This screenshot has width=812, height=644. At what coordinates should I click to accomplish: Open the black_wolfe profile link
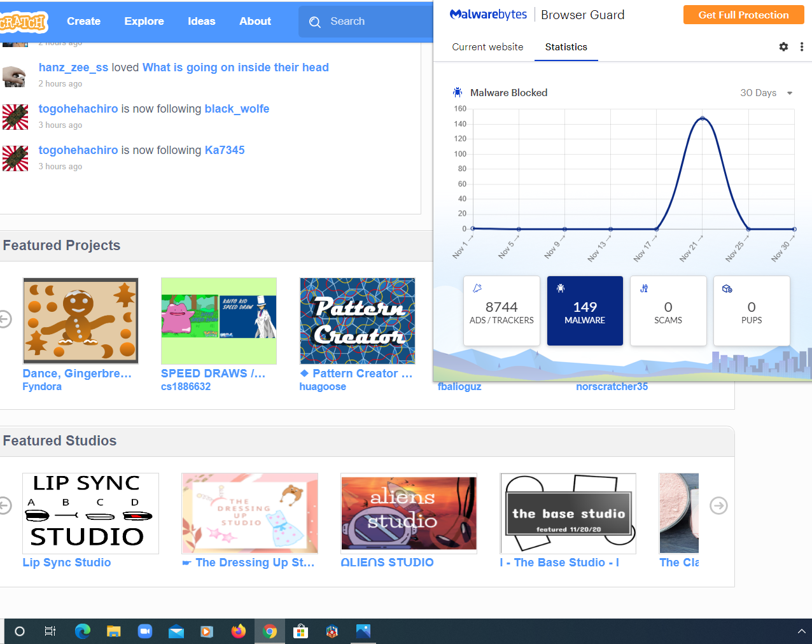click(237, 109)
